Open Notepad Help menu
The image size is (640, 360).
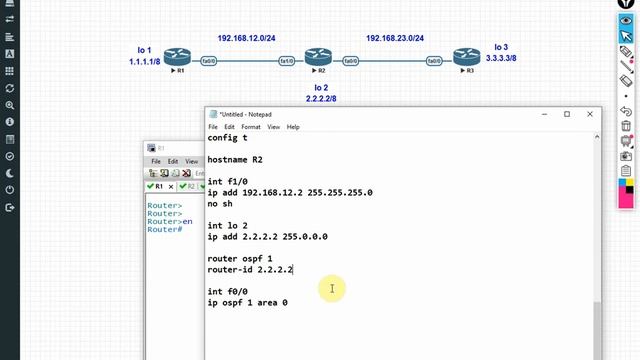tap(293, 127)
